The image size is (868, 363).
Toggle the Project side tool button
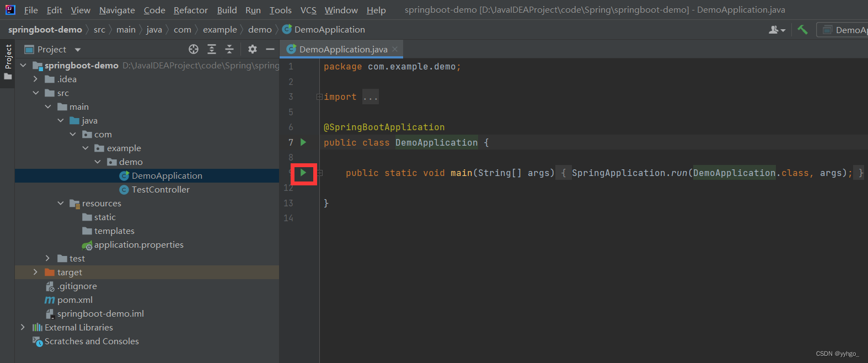pyautogui.click(x=8, y=62)
